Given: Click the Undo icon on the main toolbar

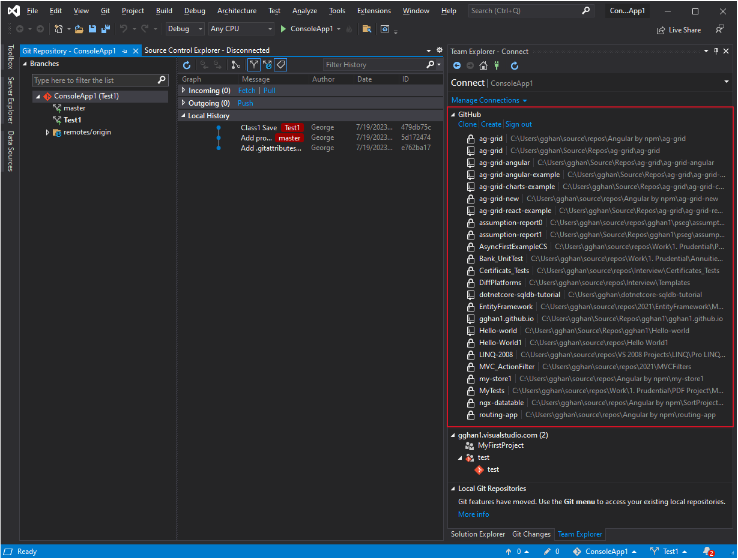Looking at the screenshot, I should point(126,28).
